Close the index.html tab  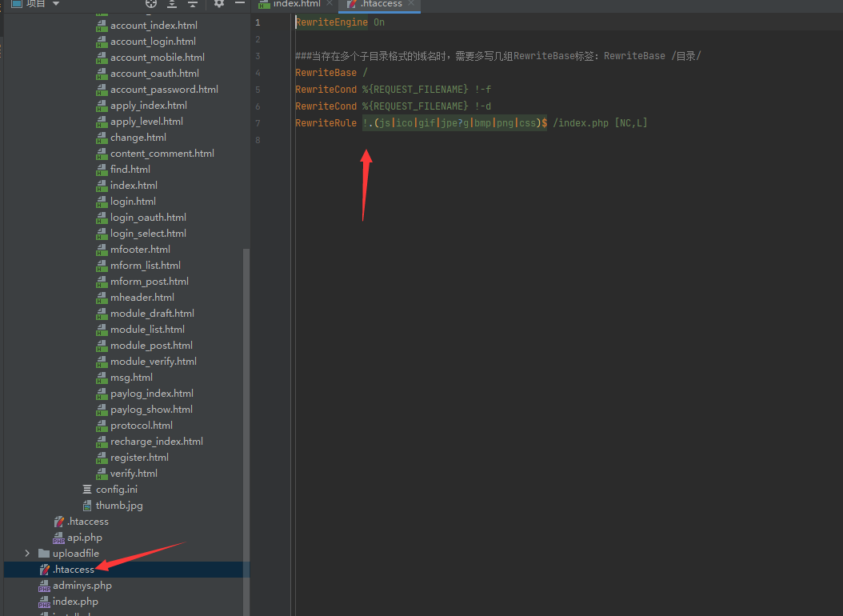tap(329, 4)
